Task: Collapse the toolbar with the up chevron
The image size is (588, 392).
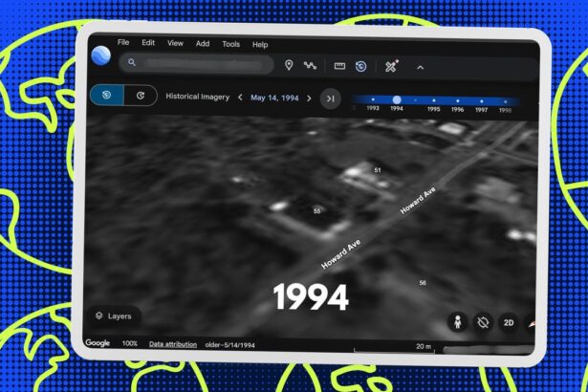Action: coord(421,68)
